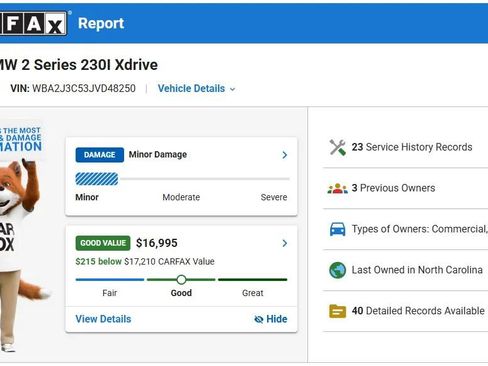Image resolution: width=488 pixels, height=366 pixels.
Task: Click the Moderate damage label
Action: point(181,197)
